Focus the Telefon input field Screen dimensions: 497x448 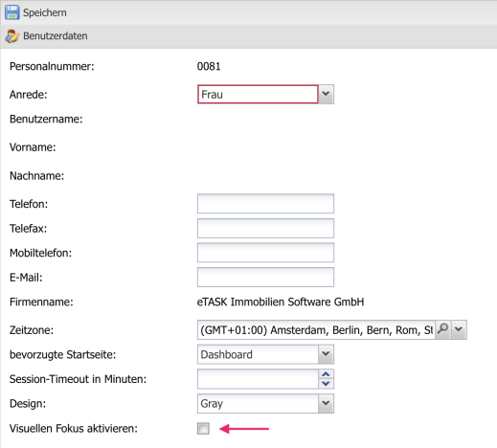(265, 204)
